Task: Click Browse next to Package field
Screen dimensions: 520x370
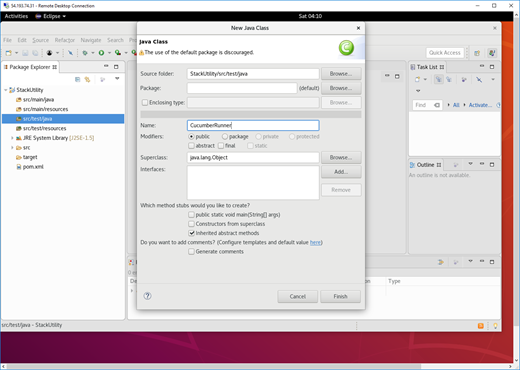Action: (x=341, y=88)
